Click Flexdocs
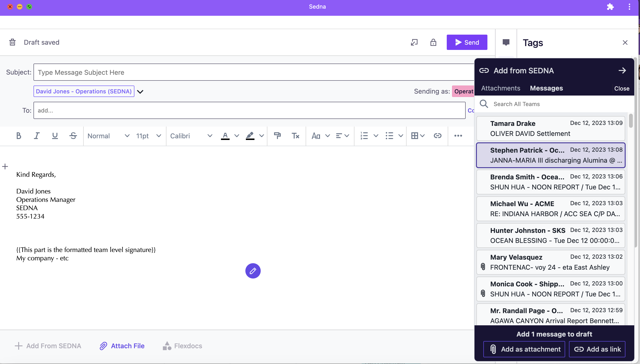The width and height of the screenshot is (640, 364). [x=182, y=346]
